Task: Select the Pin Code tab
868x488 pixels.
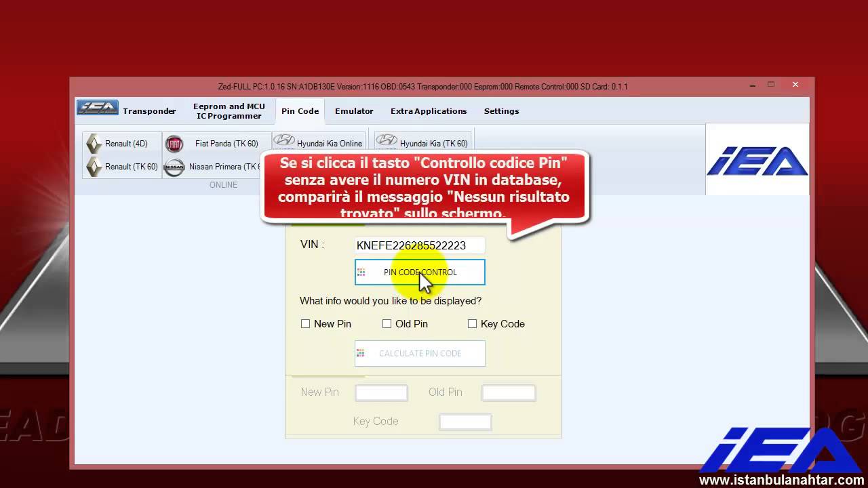Action: (300, 111)
